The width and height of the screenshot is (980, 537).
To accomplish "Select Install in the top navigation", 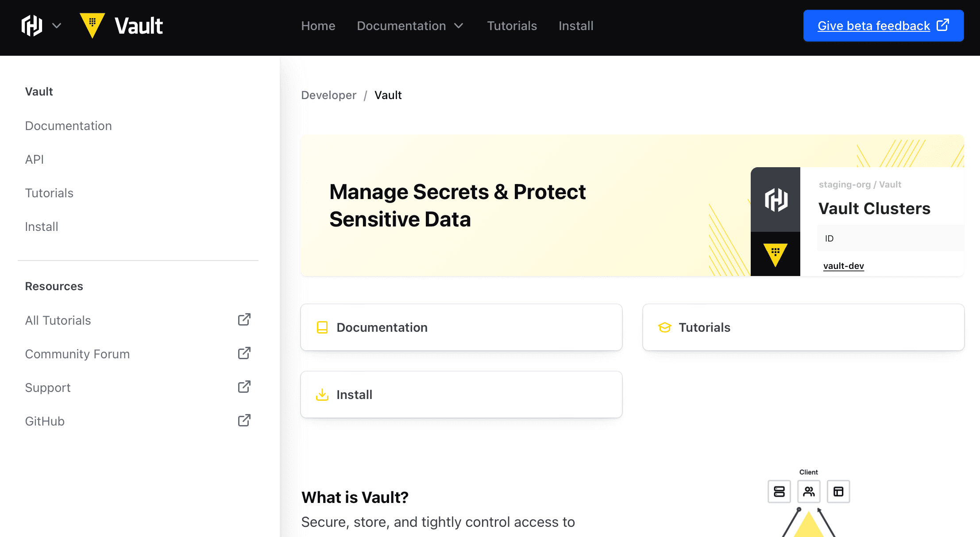I will pyautogui.click(x=575, y=26).
